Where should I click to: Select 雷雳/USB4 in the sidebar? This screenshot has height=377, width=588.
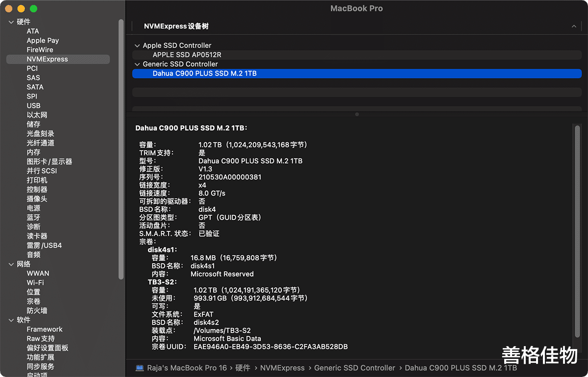tap(44, 245)
